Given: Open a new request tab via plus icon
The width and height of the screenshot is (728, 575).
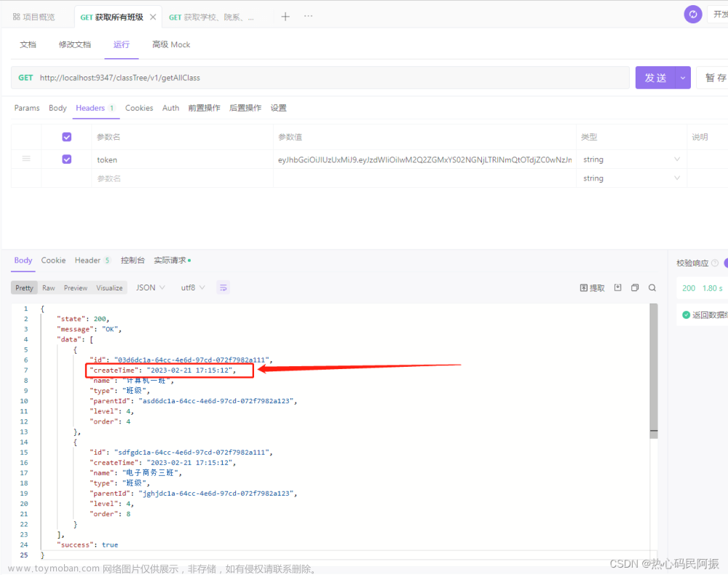Looking at the screenshot, I should pos(285,15).
